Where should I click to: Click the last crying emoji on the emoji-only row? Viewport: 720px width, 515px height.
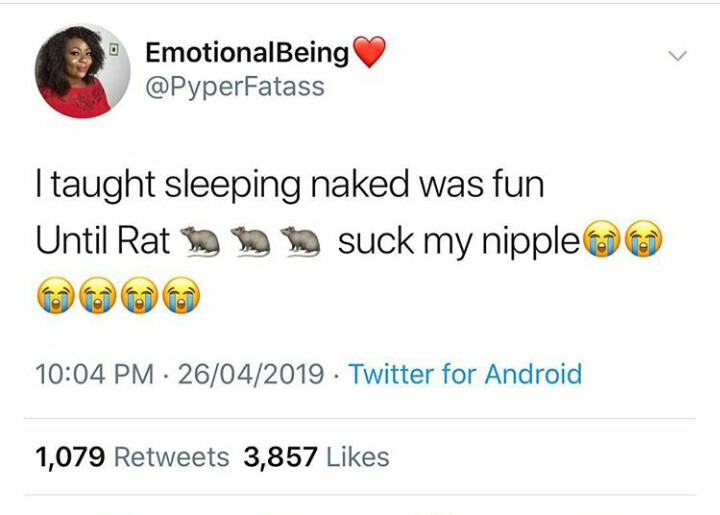[x=181, y=296]
